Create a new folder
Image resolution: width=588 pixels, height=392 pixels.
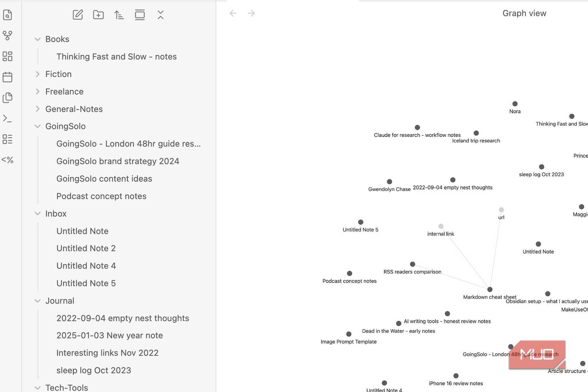click(x=98, y=15)
